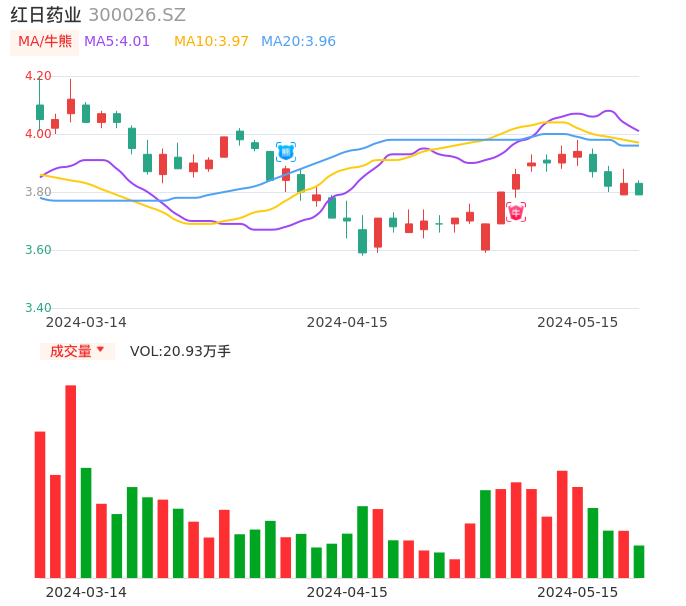Click the 2024-05-15 date label under the volume chart
Screen dimensions: 686x606
578,592
